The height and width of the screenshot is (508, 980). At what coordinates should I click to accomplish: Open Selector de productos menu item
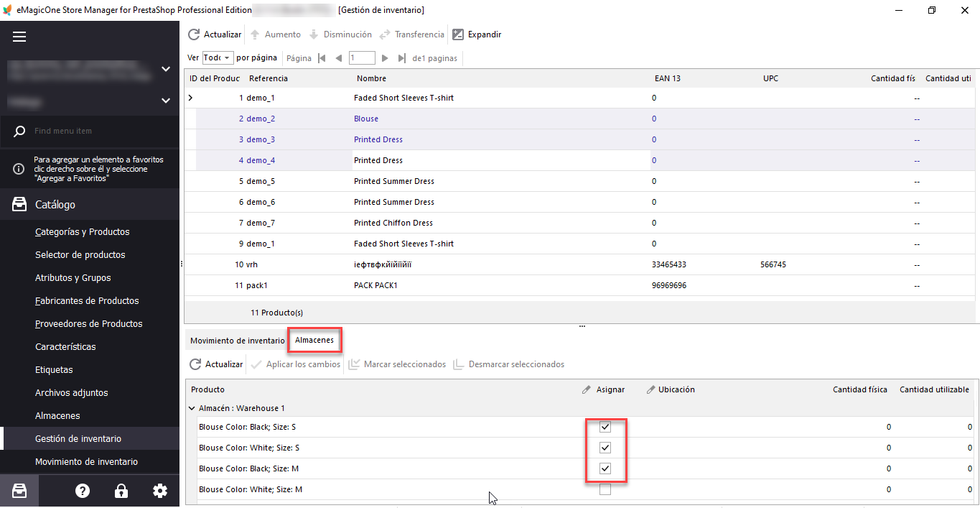80,255
